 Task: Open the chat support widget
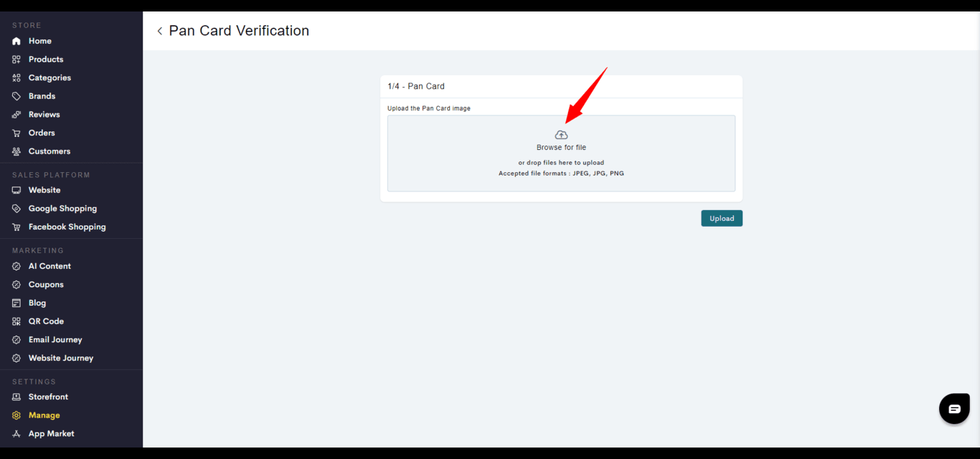pos(954,409)
